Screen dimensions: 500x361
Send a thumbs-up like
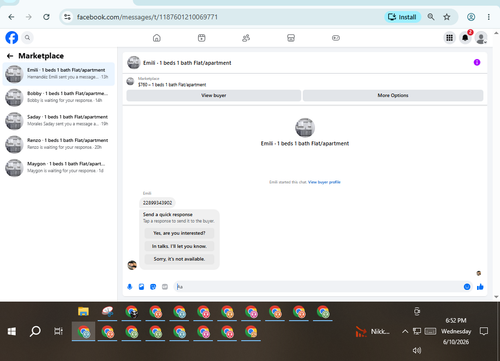tap(480, 287)
